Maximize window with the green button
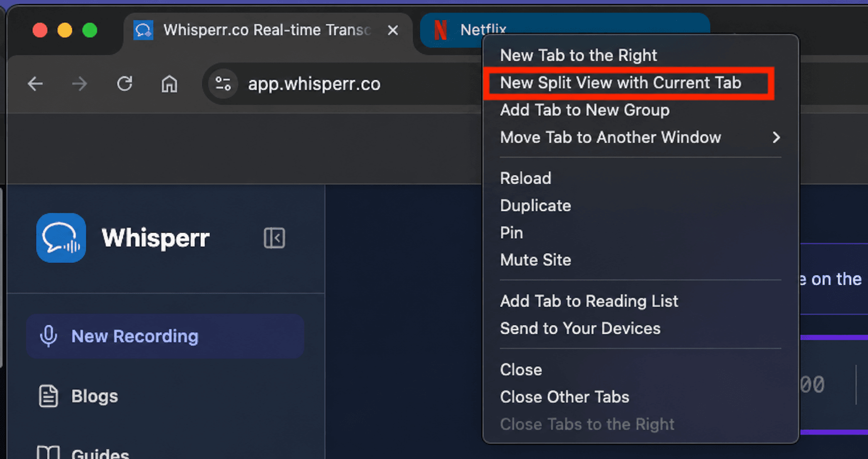The height and width of the screenshot is (459, 868). [x=90, y=30]
